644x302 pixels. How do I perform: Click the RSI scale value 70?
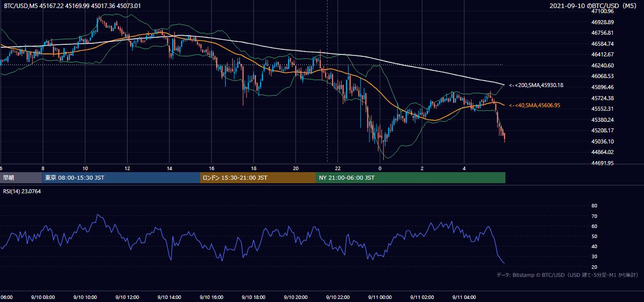pyautogui.click(x=594, y=216)
